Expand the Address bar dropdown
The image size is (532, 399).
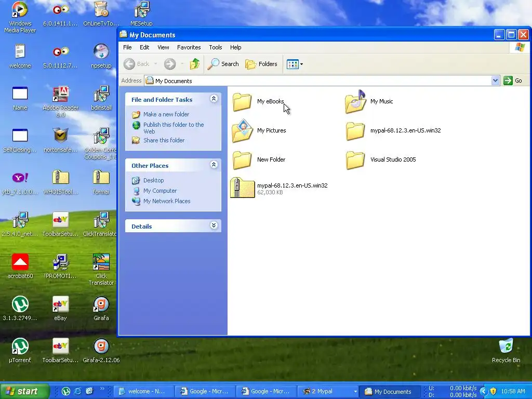[495, 81]
